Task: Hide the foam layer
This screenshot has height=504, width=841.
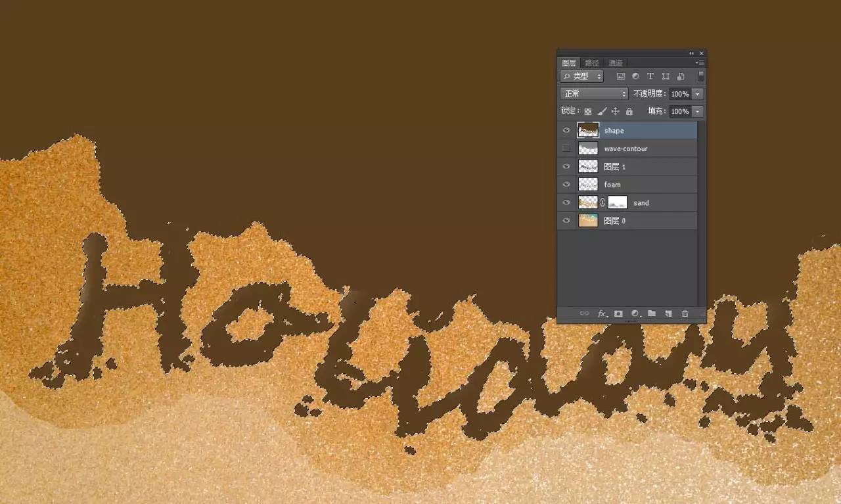Action: (566, 185)
